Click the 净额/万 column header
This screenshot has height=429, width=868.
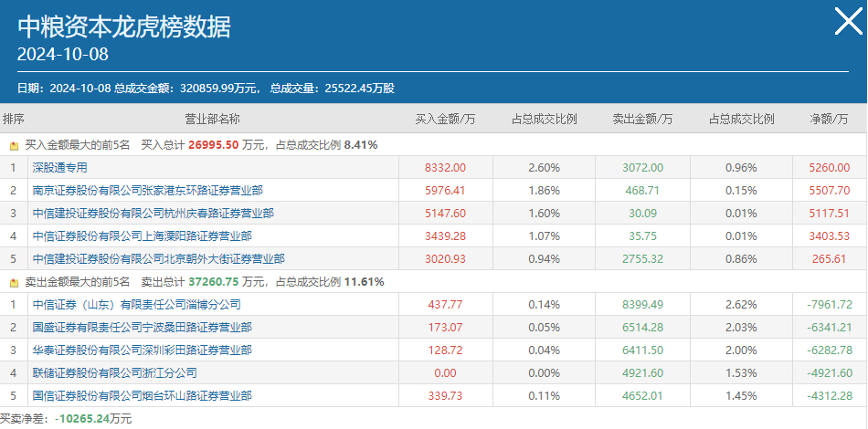click(829, 119)
